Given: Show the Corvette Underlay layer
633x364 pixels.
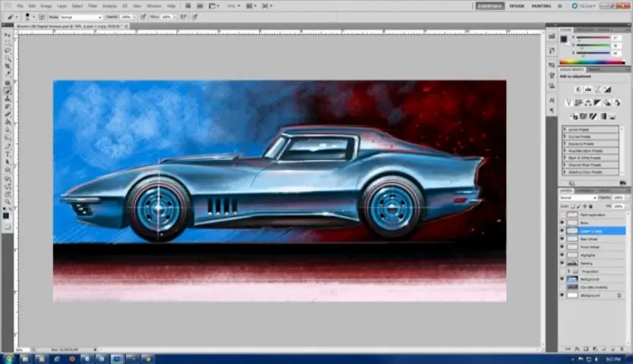Looking at the screenshot, I should [562, 287].
